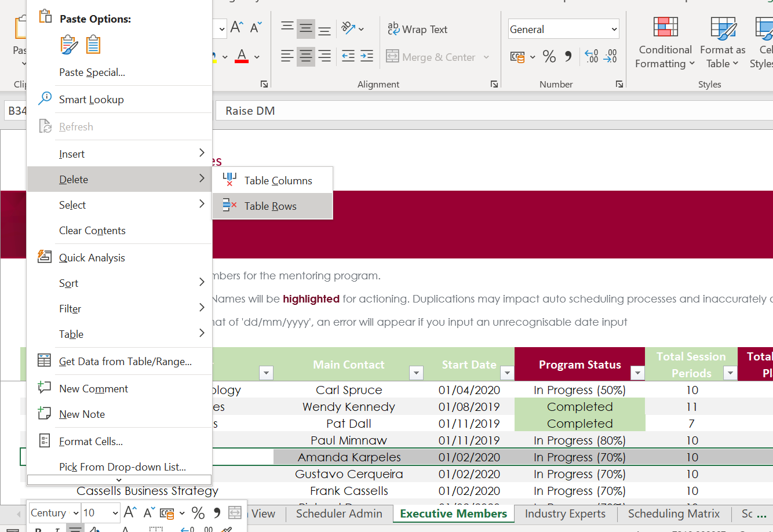
Task: Click the percent style icon in ribbon
Action: click(549, 56)
